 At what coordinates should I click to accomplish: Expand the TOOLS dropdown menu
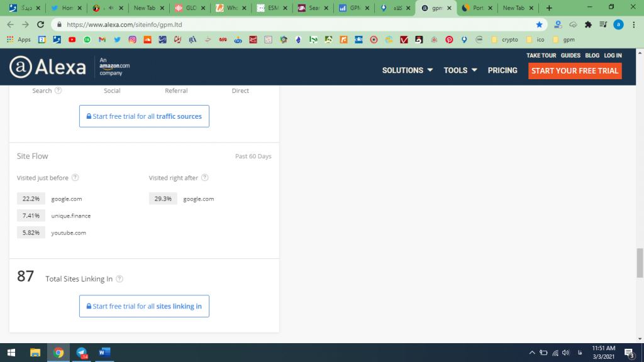click(x=460, y=70)
